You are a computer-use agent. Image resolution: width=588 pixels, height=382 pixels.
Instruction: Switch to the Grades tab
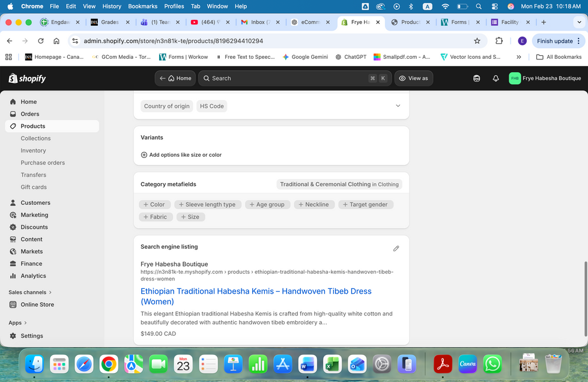tap(110, 22)
